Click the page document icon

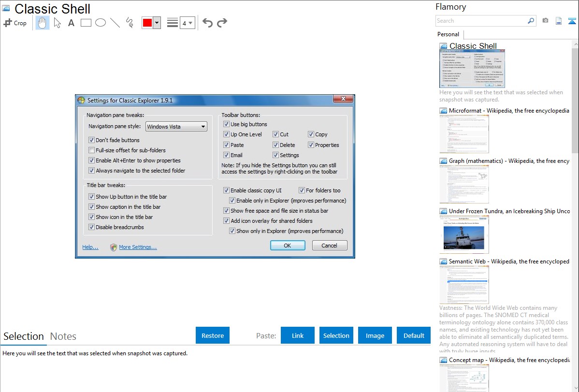(559, 21)
